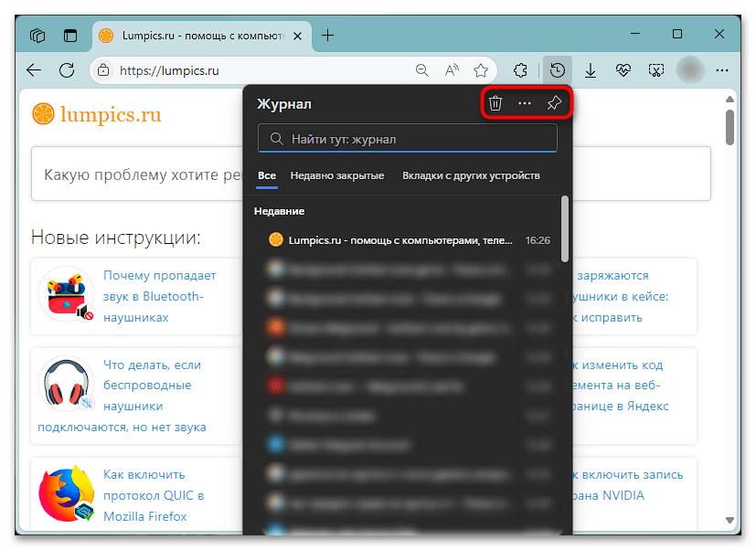Click the history panel scrollbar
This screenshot has height=550, width=756.
click(x=565, y=228)
